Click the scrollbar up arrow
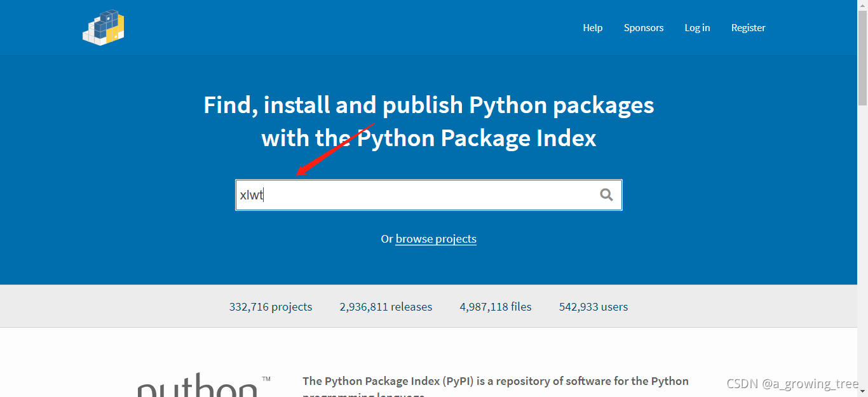This screenshot has height=397, width=868. (x=862, y=5)
